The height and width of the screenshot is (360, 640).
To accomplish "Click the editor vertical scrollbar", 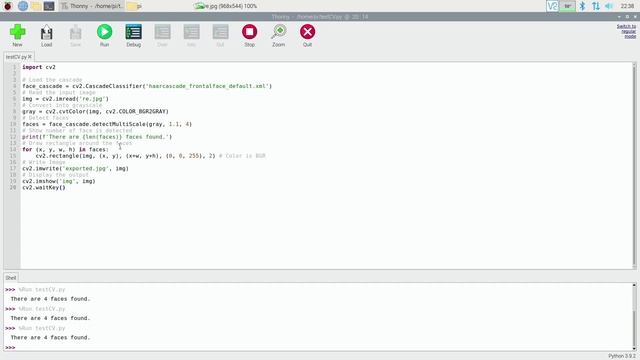I will tap(634, 165).
